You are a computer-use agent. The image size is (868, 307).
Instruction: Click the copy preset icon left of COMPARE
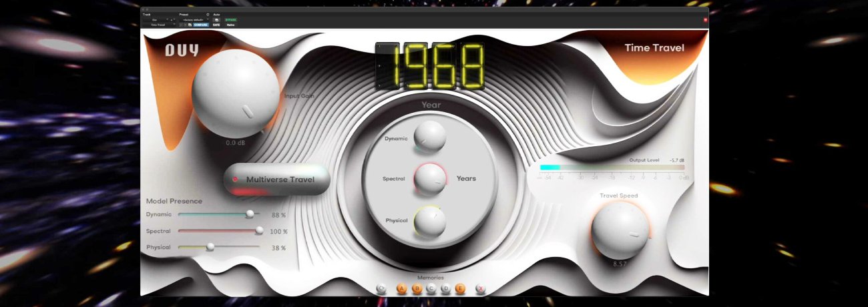coord(190,25)
